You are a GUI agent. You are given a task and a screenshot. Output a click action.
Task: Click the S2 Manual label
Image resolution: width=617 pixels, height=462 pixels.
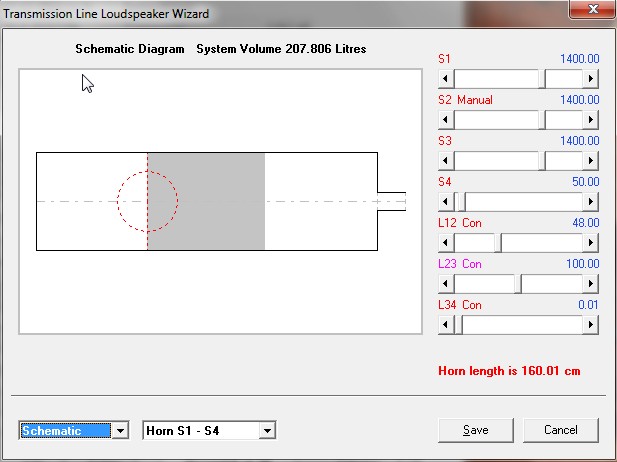pos(465,100)
